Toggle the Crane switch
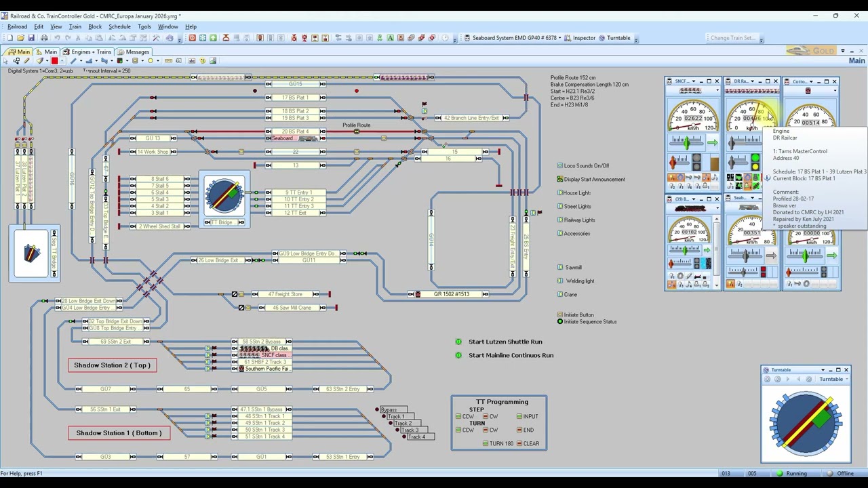This screenshot has height=488, width=868. click(560, 294)
